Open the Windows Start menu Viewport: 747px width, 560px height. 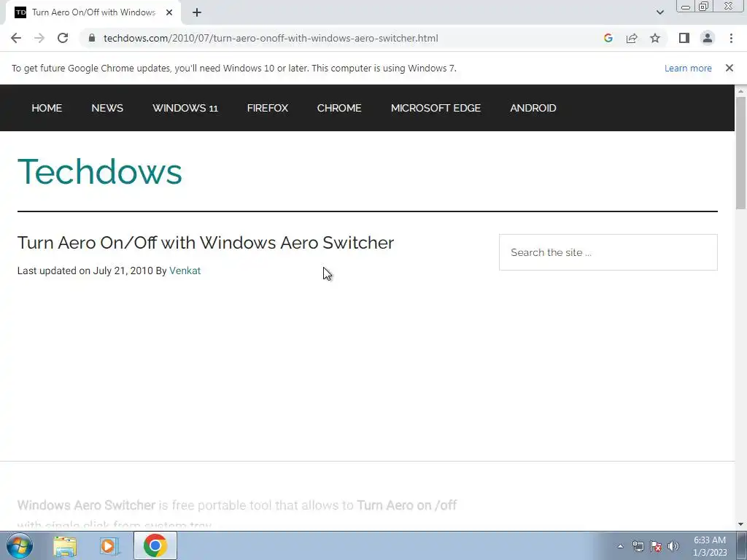(20, 545)
